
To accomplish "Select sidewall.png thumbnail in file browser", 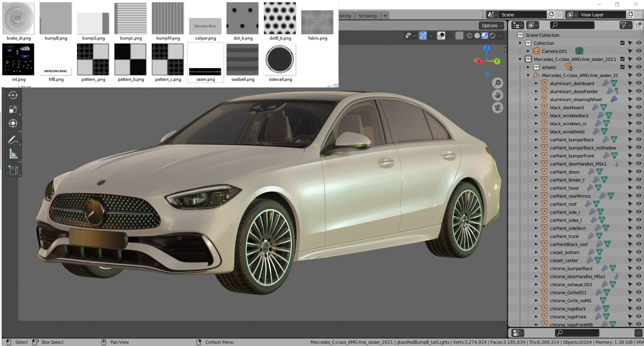I will pos(280,60).
